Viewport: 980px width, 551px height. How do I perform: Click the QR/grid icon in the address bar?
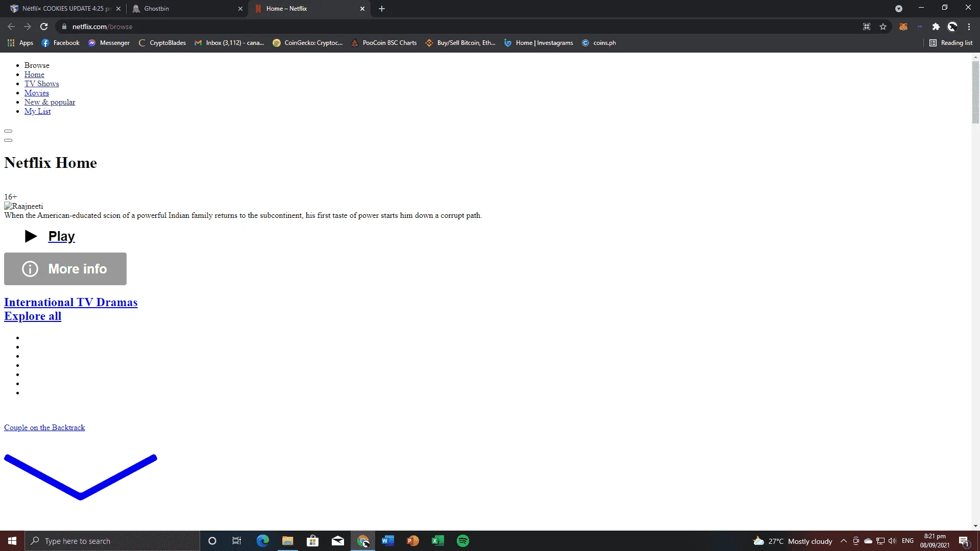click(867, 27)
